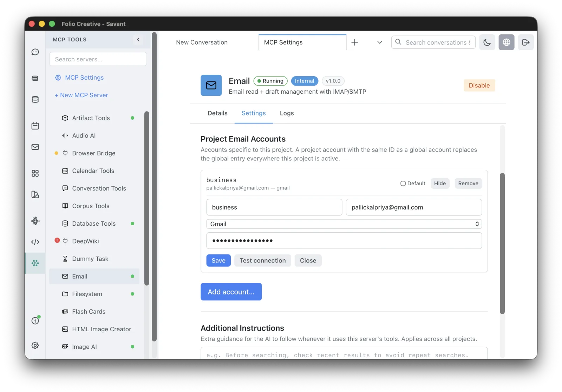Add a new tab with plus icon
Viewport: 562px width, 392px height.
coord(355,42)
